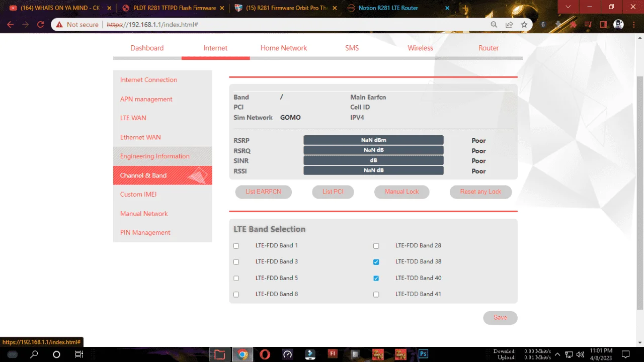Uncheck LTE-TDD Band 38 checkbox

pyautogui.click(x=376, y=262)
